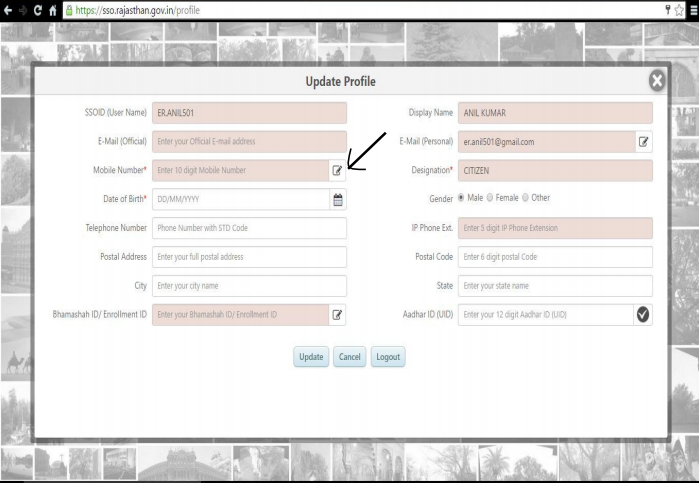699x485 pixels.
Task: Focus the Official E-Mail input field
Action: (249, 141)
